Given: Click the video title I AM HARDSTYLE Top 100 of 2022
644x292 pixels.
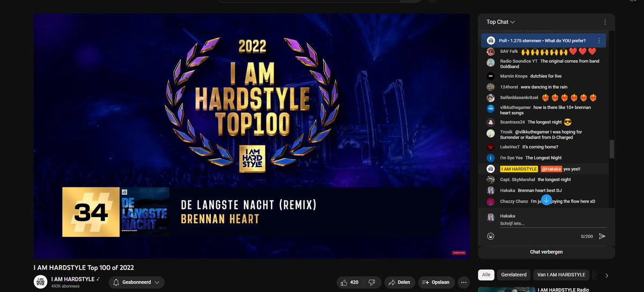Looking at the screenshot, I should point(83,267).
